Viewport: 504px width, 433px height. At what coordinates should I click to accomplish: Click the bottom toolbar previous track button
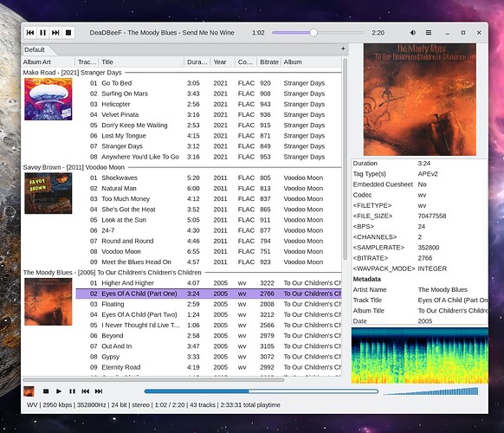tap(85, 391)
